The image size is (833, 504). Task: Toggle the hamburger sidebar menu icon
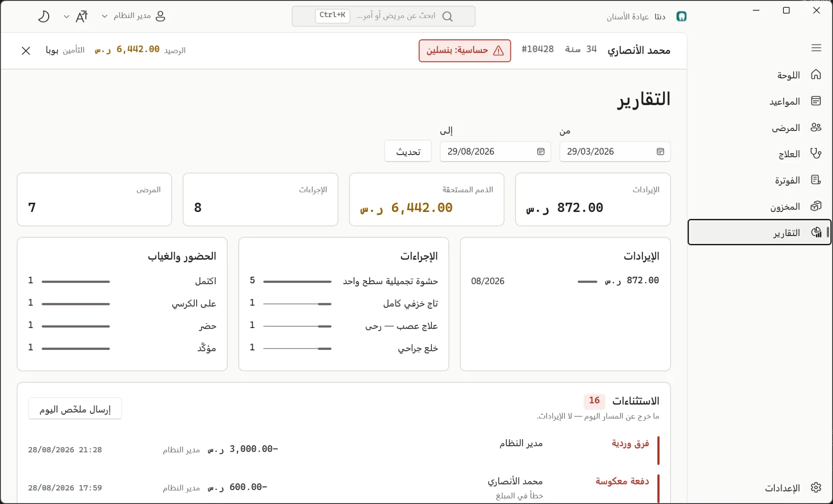816,48
